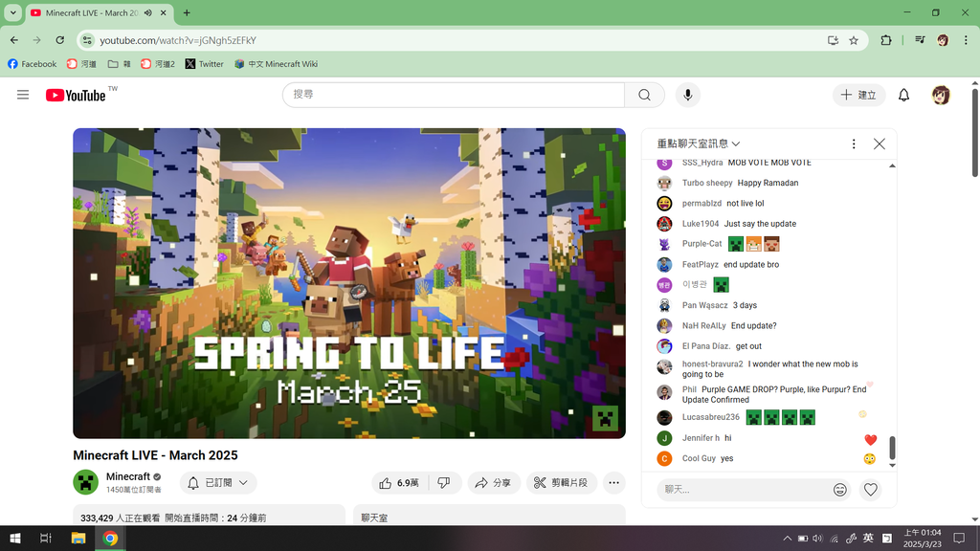This screenshot has width=980, height=551.
Task: Open the tab search dropdown arrow
Action: 12,12
